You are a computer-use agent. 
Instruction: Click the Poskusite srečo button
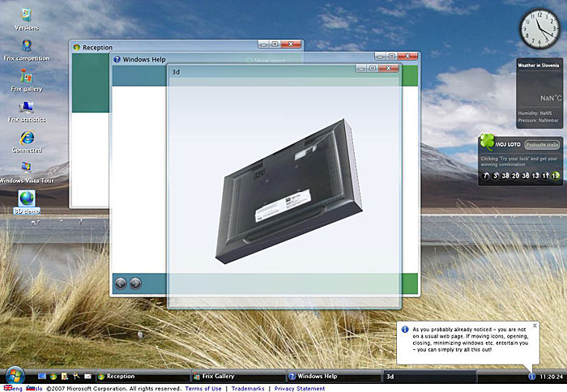tap(542, 145)
